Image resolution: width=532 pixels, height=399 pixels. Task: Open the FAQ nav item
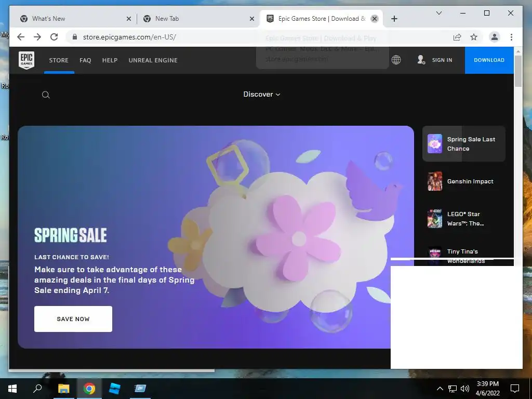(x=85, y=60)
